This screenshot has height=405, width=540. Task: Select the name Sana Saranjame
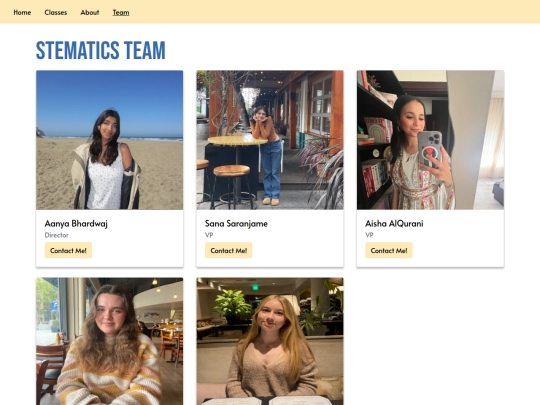[236, 224]
